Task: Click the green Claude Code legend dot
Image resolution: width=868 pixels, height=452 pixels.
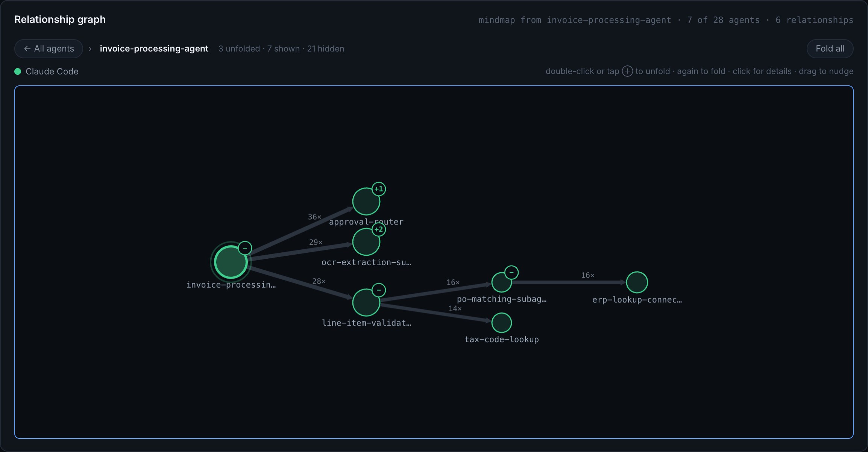Action: point(18,71)
